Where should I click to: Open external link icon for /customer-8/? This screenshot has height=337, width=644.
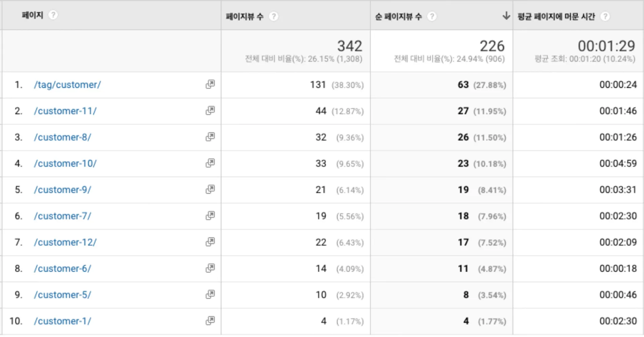tap(210, 137)
